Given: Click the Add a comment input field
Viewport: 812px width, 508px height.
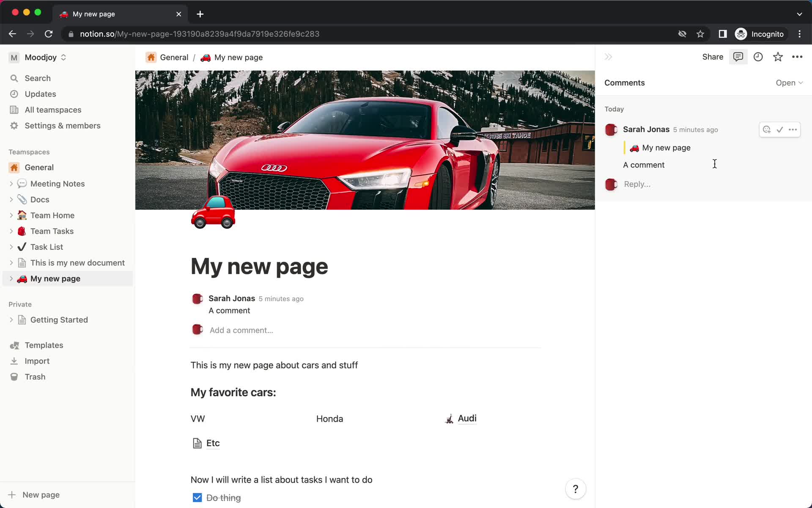Looking at the screenshot, I should pos(241,330).
